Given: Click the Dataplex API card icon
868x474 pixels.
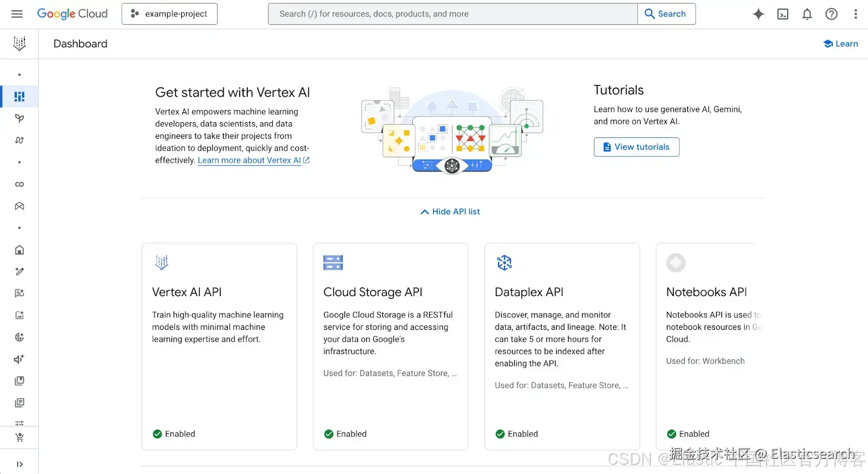Looking at the screenshot, I should point(505,262).
